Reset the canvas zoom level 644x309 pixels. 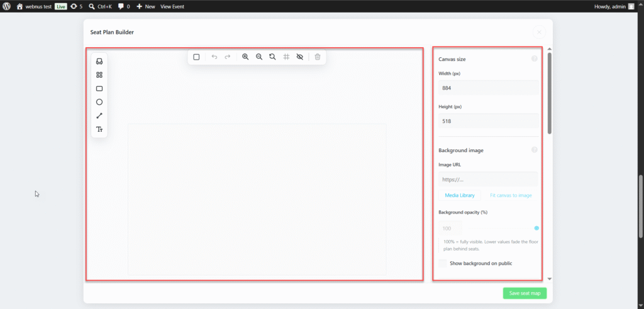pos(272,57)
